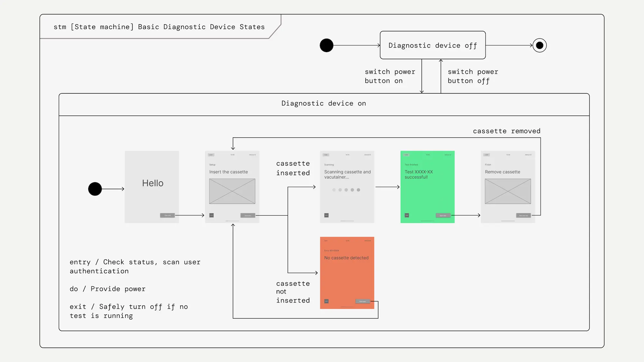Click the placeholder image on Insert cassette screen
Screen dimensions: 644x362
point(232,191)
